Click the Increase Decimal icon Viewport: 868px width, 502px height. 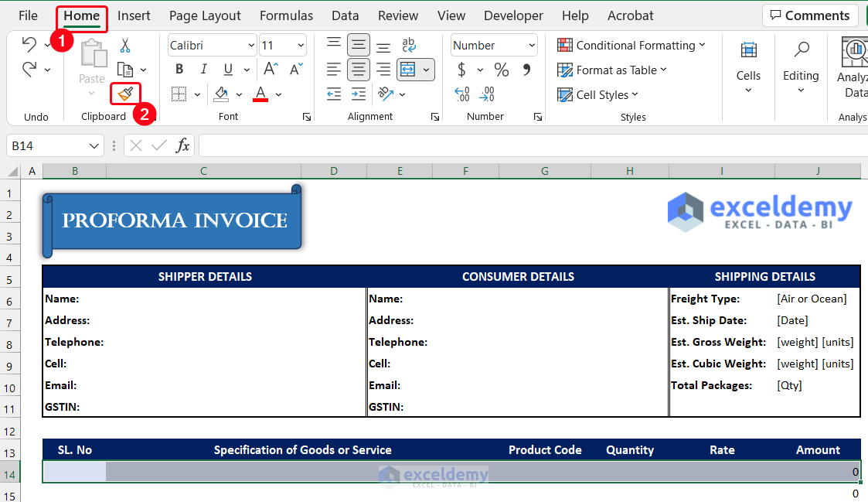[462, 94]
